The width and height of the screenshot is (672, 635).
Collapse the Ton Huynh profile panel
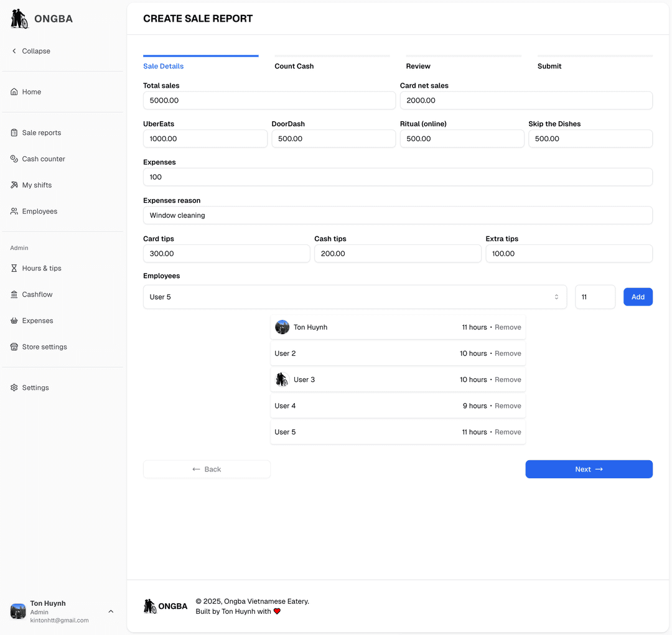click(x=111, y=611)
